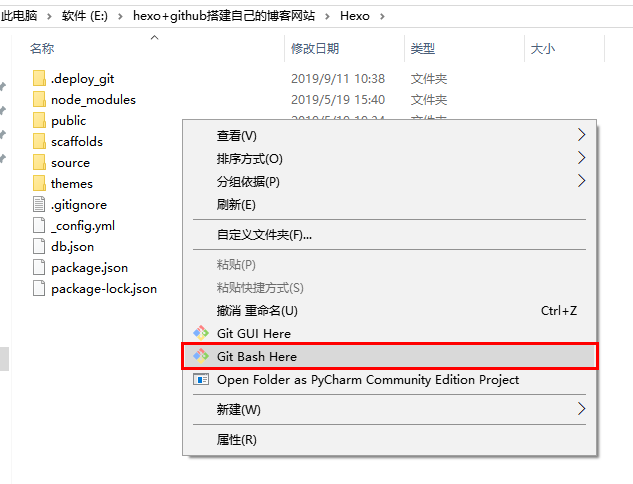633x484 pixels.
Task: Click 文件夹 type of node_modules row
Action: click(x=429, y=100)
